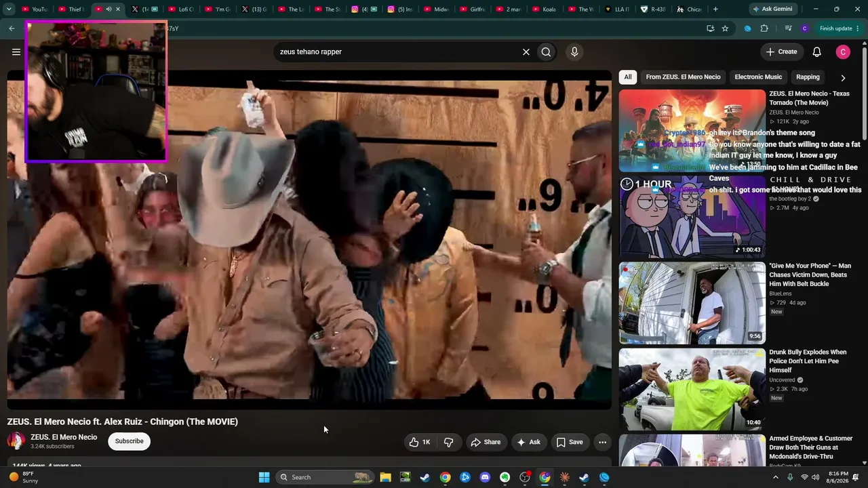Open the clock showing 8:16 PM

(x=838, y=477)
